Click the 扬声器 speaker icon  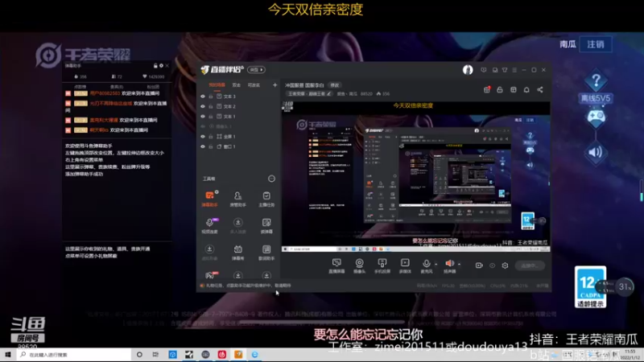450,264
